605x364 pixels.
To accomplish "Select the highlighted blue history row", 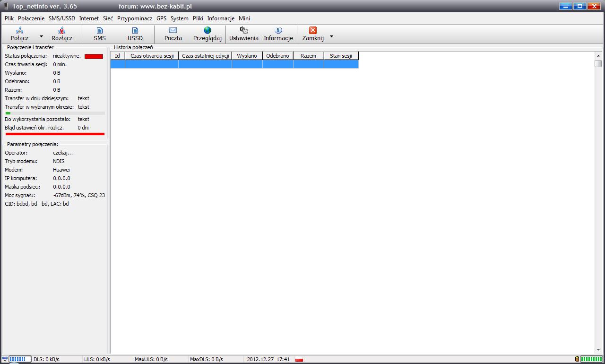I will click(234, 64).
